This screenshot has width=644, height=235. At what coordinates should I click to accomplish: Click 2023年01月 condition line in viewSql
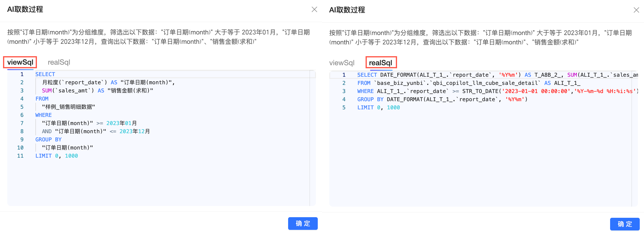(89, 123)
